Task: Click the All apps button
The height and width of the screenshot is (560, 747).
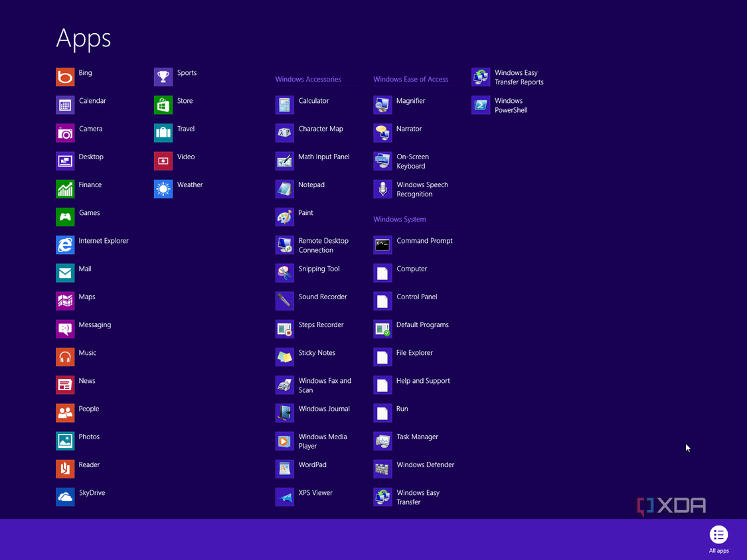Action: [718, 539]
